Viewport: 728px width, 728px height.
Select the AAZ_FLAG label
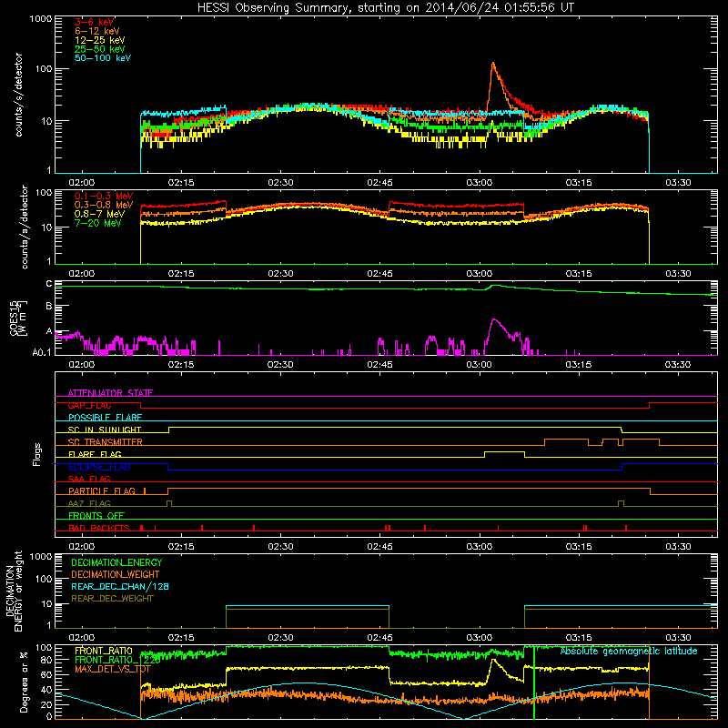pyautogui.click(x=89, y=503)
